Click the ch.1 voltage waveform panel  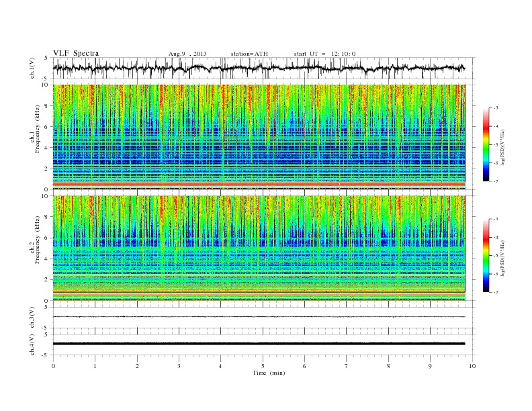tap(264, 68)
